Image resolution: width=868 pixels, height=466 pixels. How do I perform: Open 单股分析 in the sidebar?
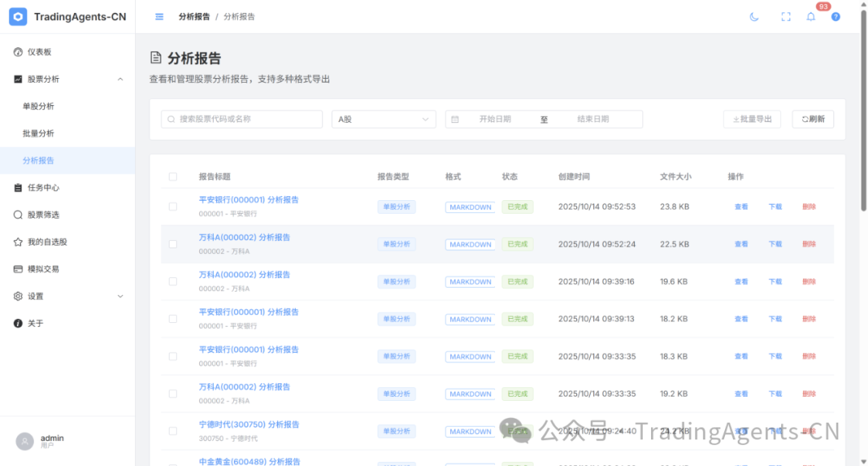[x=39, y=106]
